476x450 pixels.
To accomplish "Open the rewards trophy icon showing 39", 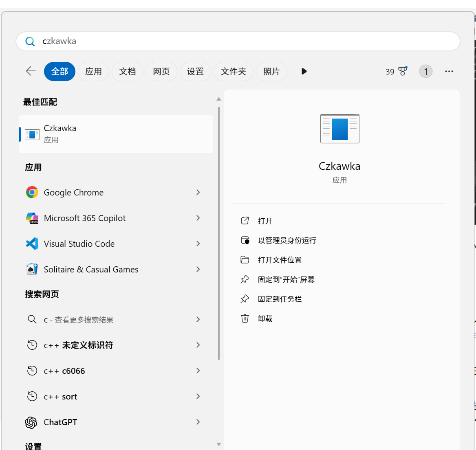I will 403,71.
